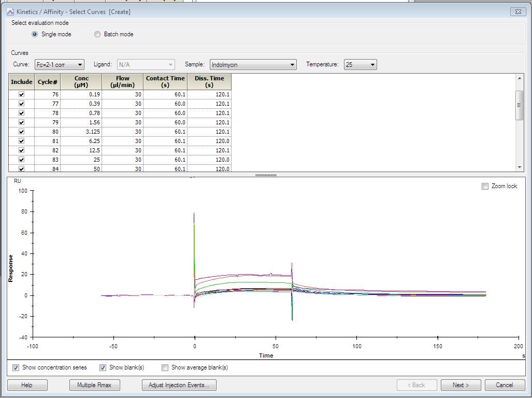Click the Conc (µM) column header
This screenshot has width=532, height=398.
[x=81, y=82]
